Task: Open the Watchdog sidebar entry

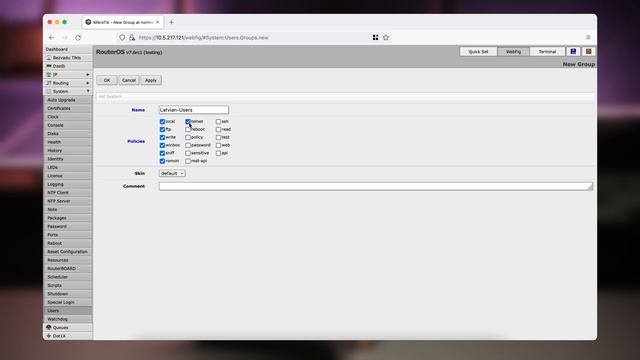Action: tap(68, 319)
